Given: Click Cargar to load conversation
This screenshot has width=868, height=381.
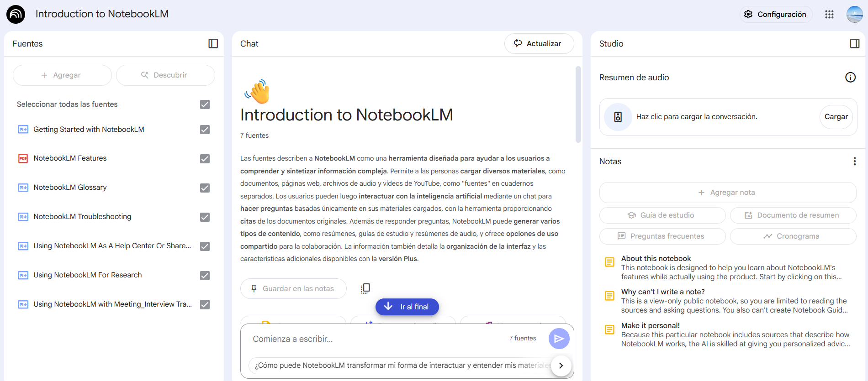Looking at the screenshot, I should click(x=836, y=117).
